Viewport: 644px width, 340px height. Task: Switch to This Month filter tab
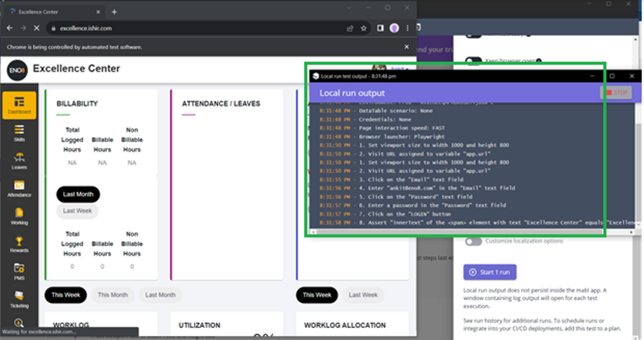[x=112, y=295]
